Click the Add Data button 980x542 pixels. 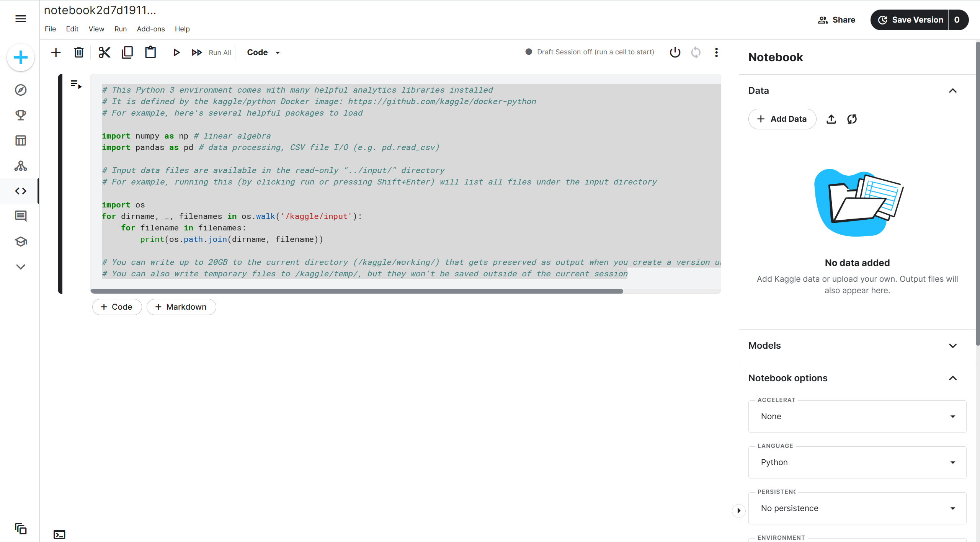tap(782, 119)
